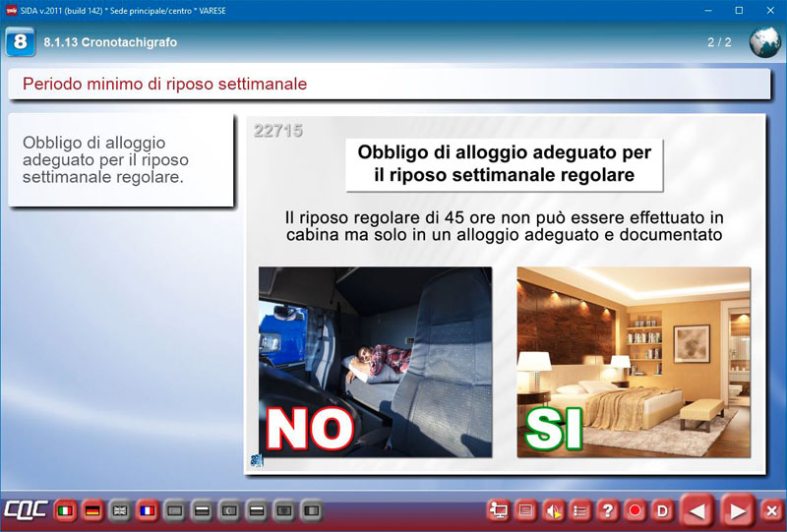Enable the greyed-out British flag language

pos(120,510)
